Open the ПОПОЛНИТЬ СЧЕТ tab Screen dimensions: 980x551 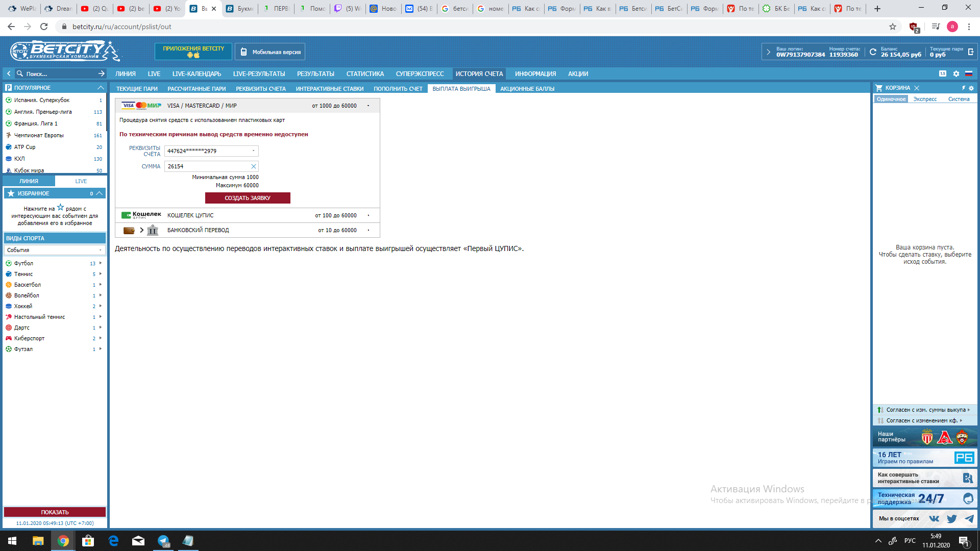[398, 89]
